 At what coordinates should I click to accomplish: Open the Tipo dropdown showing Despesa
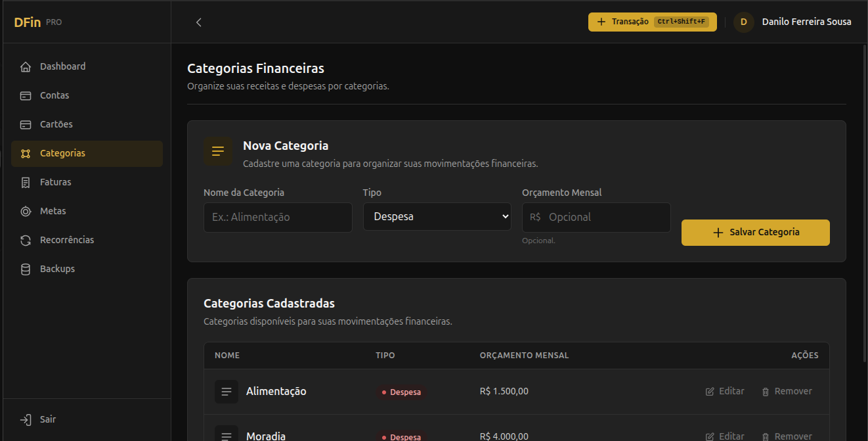pos(437,216)
